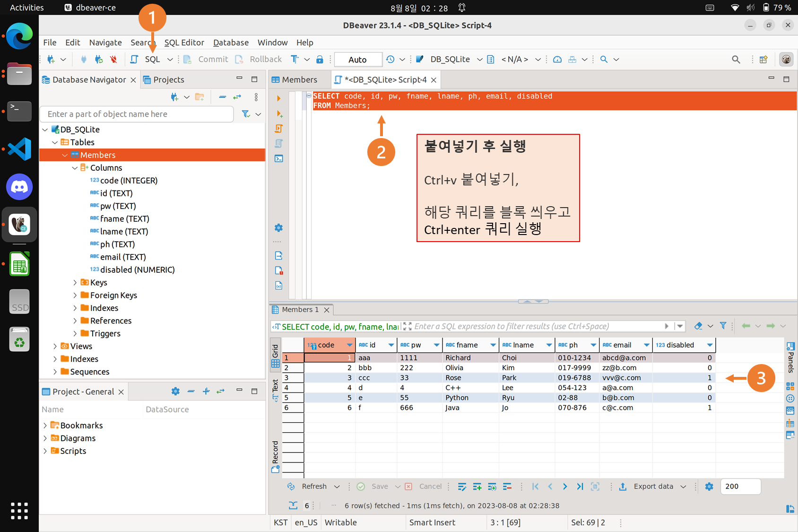Open the Panels side toggle

[790, 357]
